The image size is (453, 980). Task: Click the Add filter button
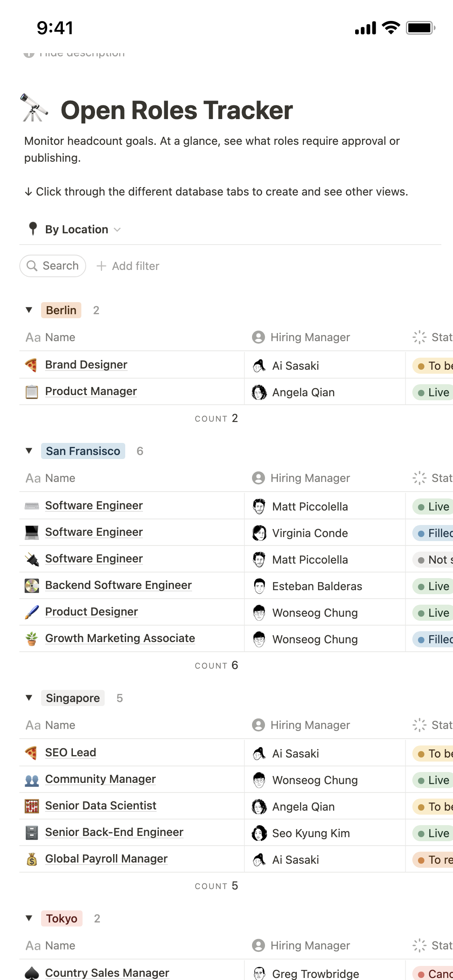tap(128, 266)
